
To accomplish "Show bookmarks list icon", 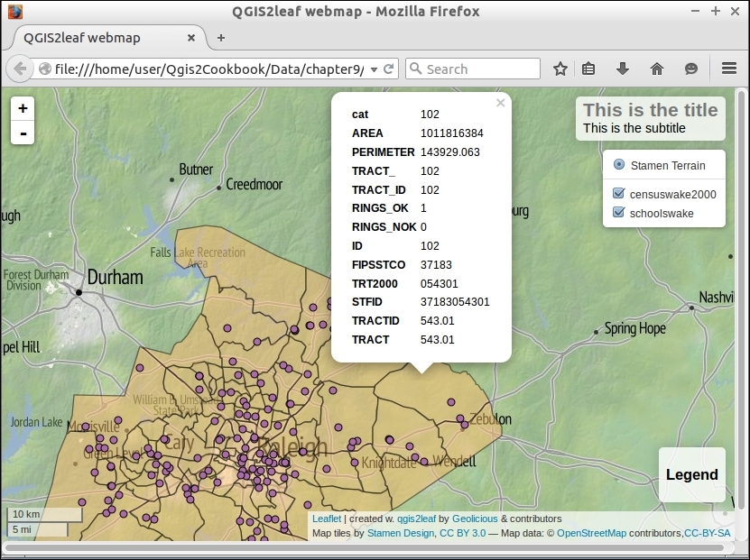I will coord(589,69).
